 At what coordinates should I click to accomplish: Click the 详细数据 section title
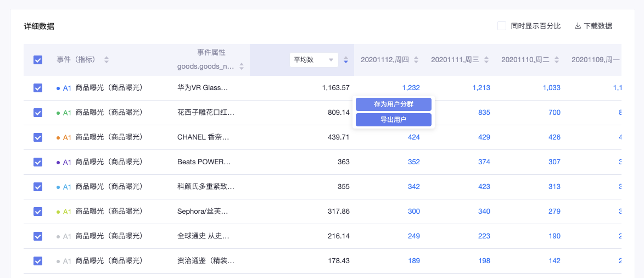[x=39, y=26]
